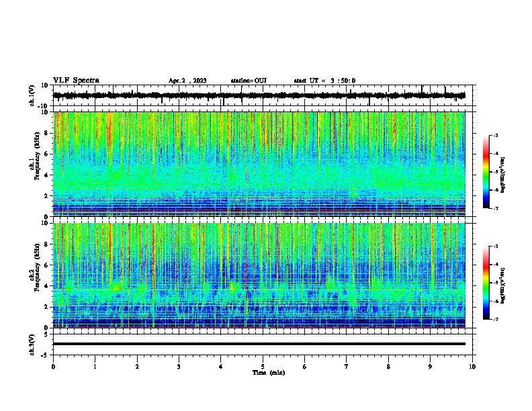Screen dimensions: 532x411
Task: Click the time axis tick label "10"
Action: pos(472,367)
